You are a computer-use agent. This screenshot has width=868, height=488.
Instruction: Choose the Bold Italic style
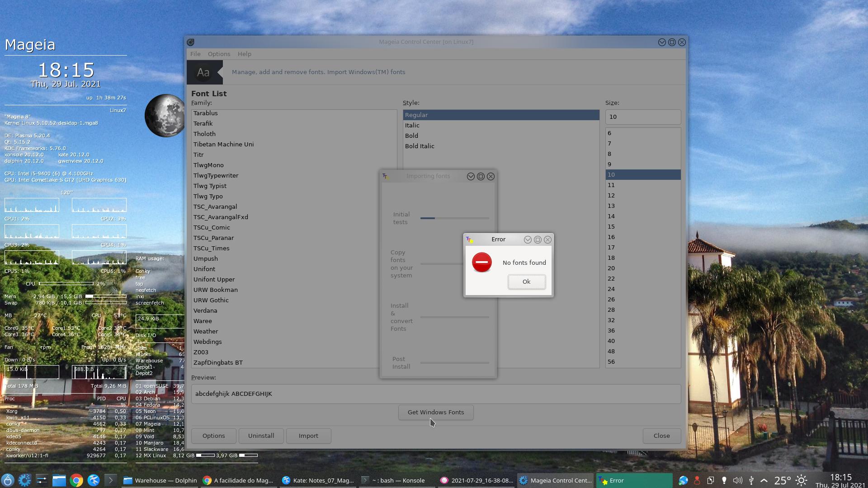click(501, 146)
